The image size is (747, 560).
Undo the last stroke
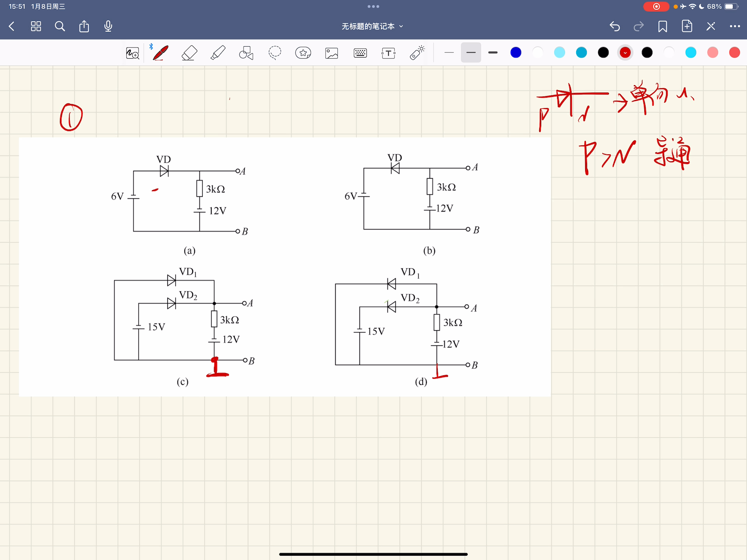tap(614, 26)
